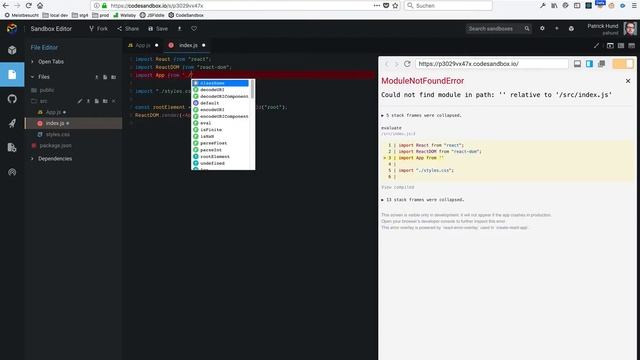Select default autocomplete suggestion
Screen dimensions: 640x360
click(x=220, y=103)
